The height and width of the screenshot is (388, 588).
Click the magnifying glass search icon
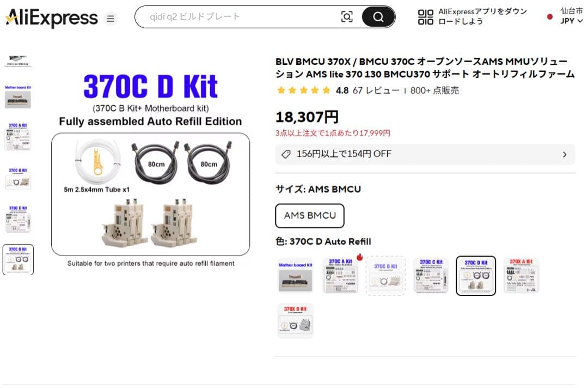tap(378, 17)
